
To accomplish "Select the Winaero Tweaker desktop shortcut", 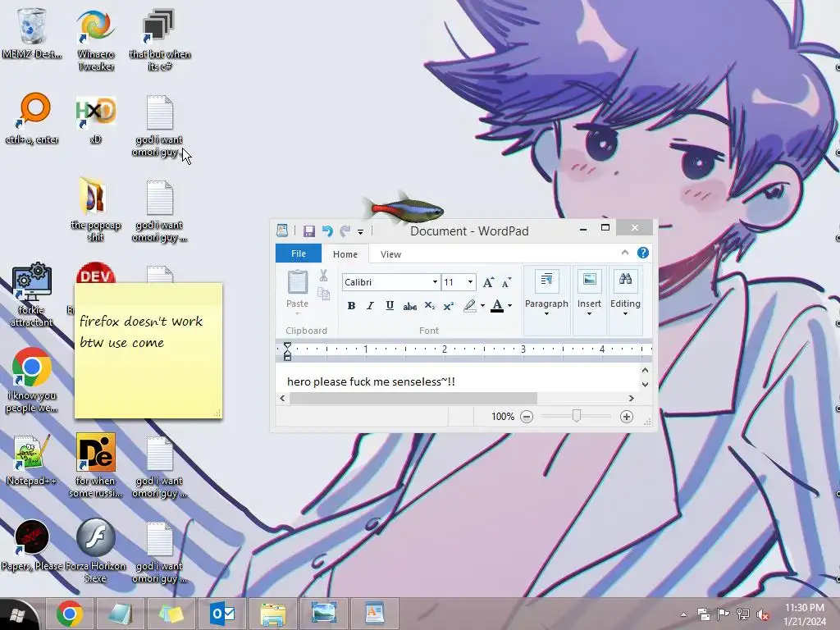I will tap(96, 39).
